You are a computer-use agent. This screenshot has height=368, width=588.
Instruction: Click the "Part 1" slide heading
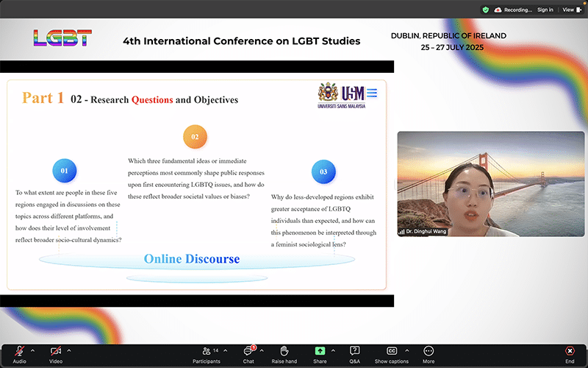pyautogui.click(x=43, y=98)
